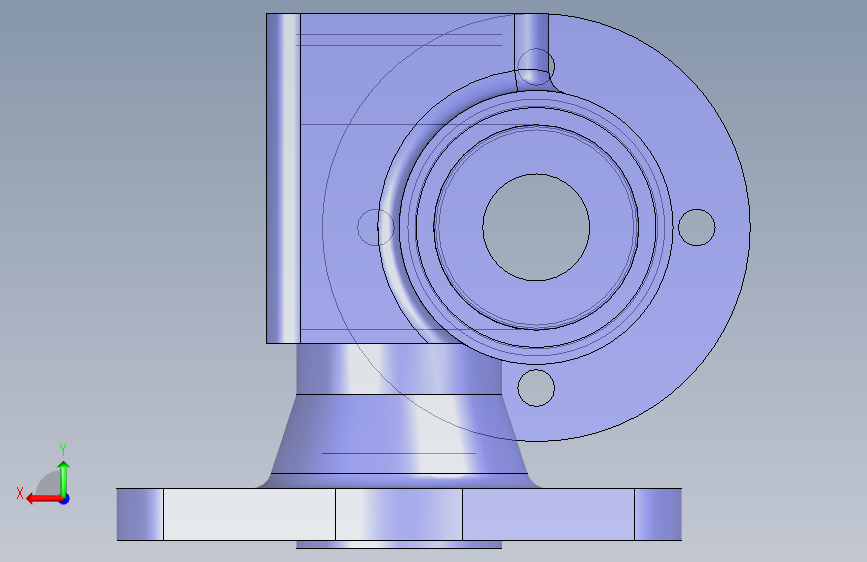
Task: Click the blue Z axis dot on the triad
Action: [x=65, y=499]
